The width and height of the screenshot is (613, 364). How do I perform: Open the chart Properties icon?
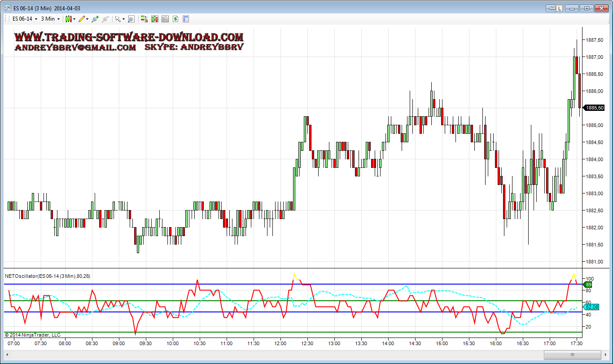185,19
